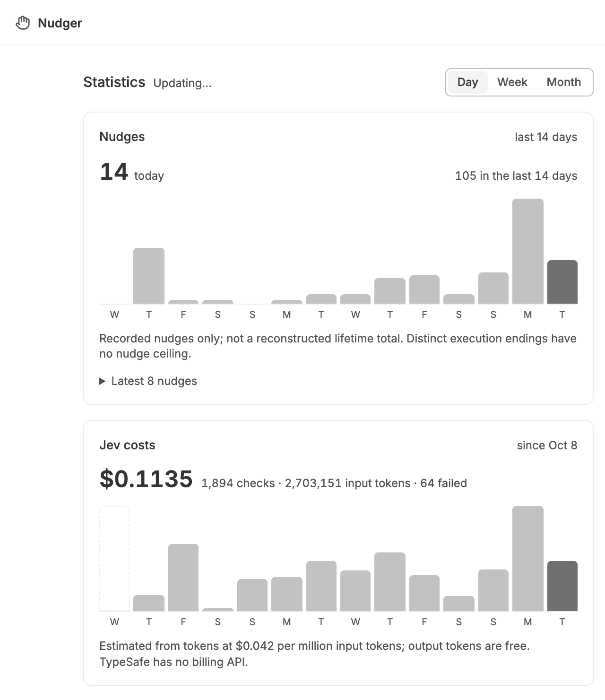Viewport: 605px width, 700px height.
Task: Click the "Recorded nudges only" note
Action: pos(338,346)
